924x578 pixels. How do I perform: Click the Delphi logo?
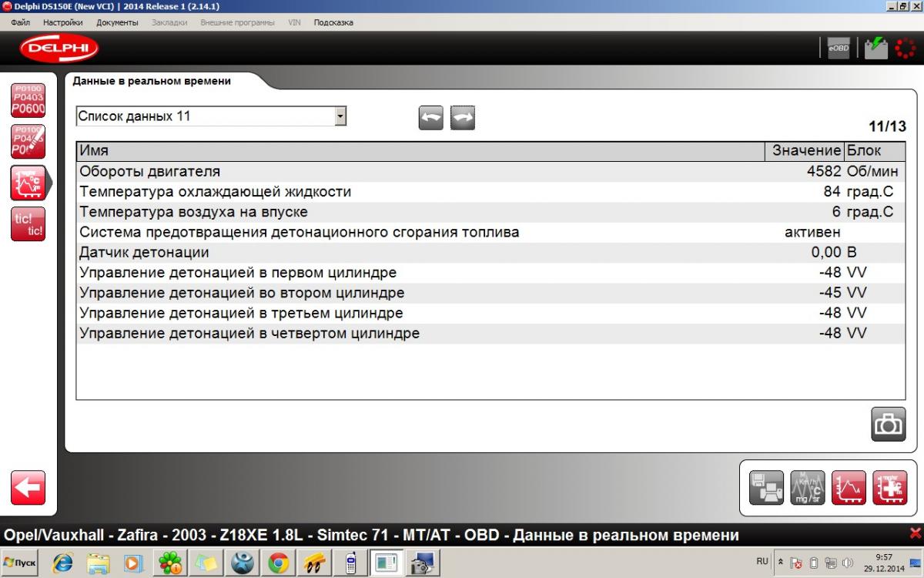(x=59, y=49)
